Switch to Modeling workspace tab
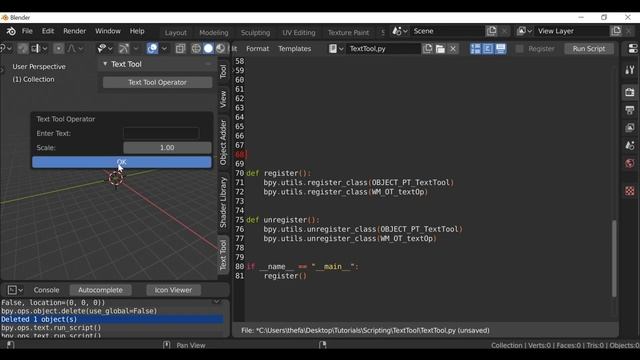Viewport: 640px width, 360px height. [x=214, y=33]
